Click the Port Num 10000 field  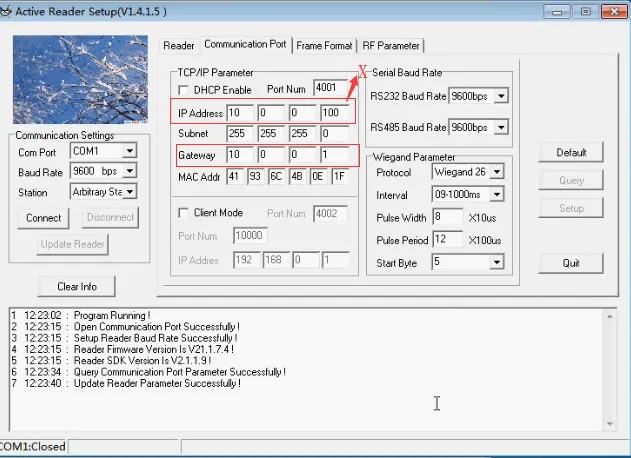coord(250,235)
